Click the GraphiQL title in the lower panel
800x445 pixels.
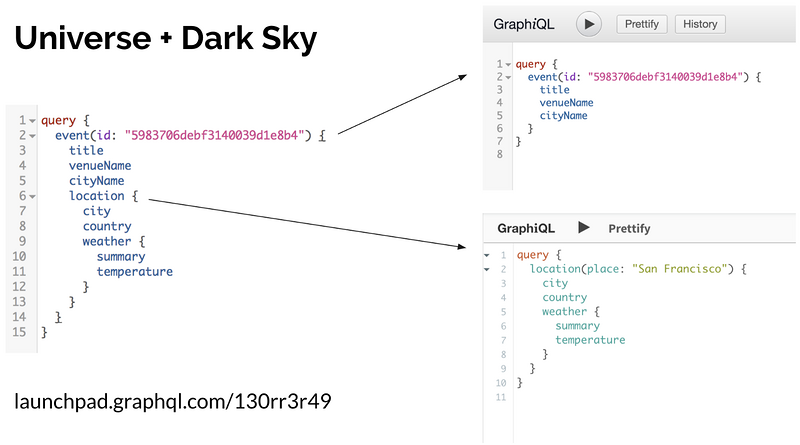click(526, 228)
